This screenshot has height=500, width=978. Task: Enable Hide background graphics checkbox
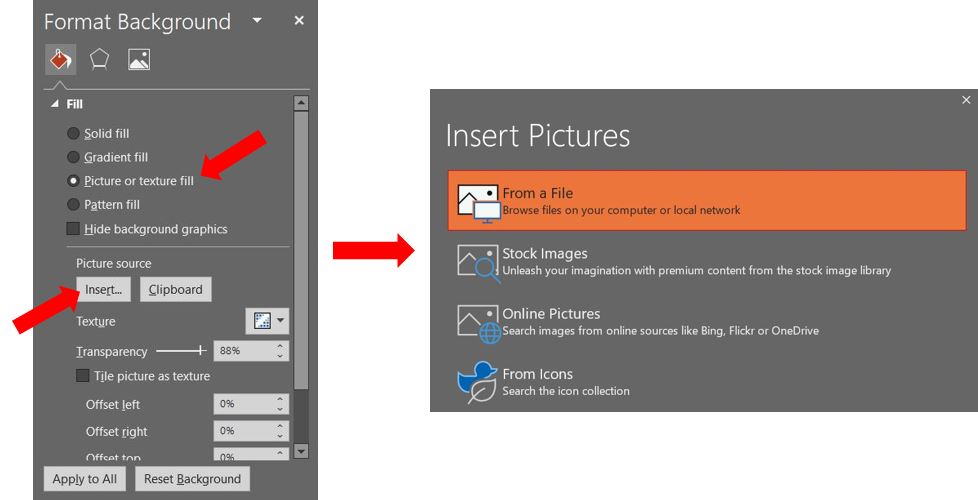73,229
